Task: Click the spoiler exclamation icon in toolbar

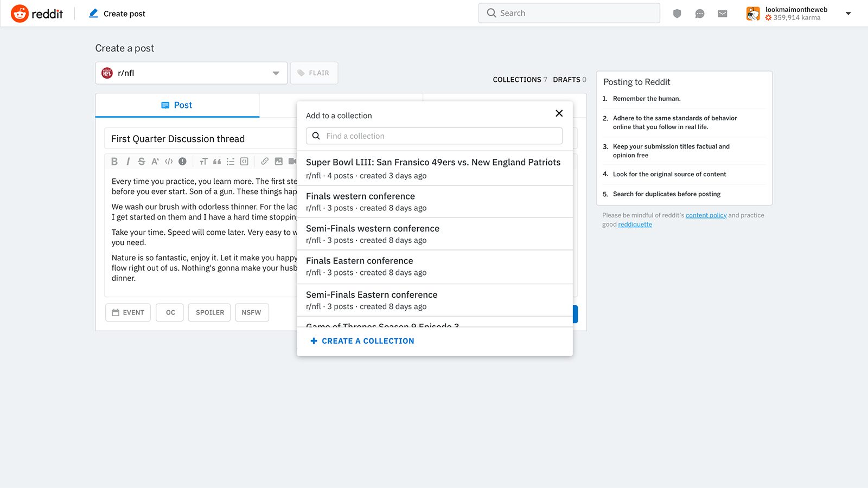Action: [183, 162]
